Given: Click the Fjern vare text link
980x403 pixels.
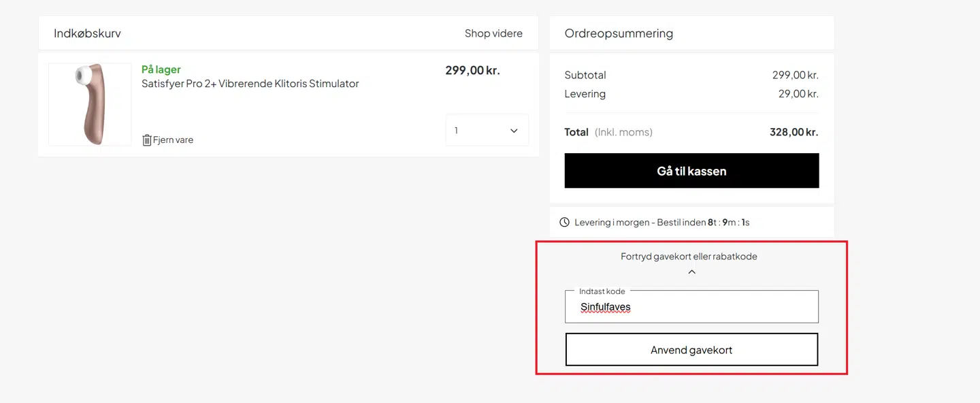Looking at the screenshot, I should pyautogui.click(x=173, y=140).
